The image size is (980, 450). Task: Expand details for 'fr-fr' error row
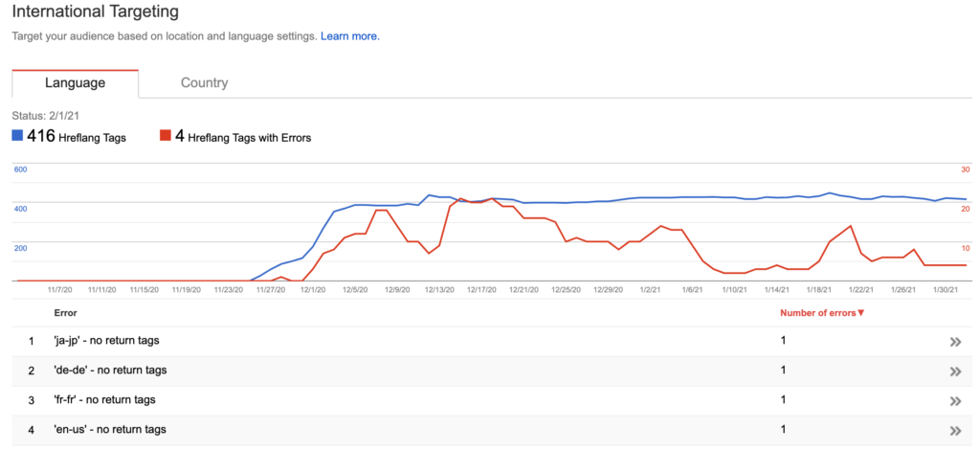tap(954, 400)
